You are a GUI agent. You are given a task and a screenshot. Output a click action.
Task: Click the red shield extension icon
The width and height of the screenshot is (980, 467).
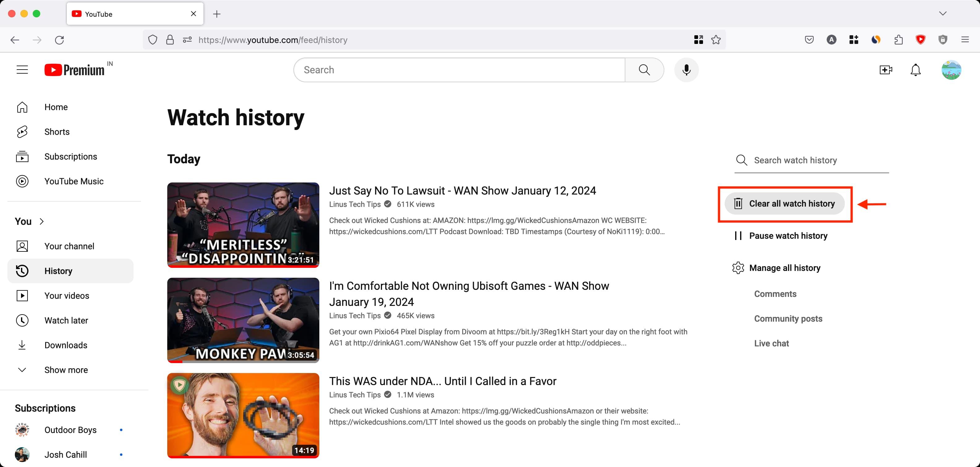point(920,40)
